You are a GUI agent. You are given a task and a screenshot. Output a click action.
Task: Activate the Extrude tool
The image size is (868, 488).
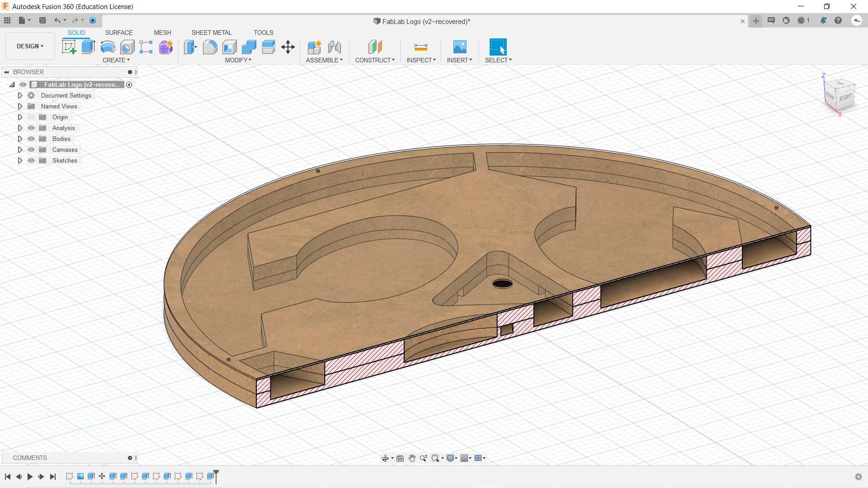pos(87,47)
